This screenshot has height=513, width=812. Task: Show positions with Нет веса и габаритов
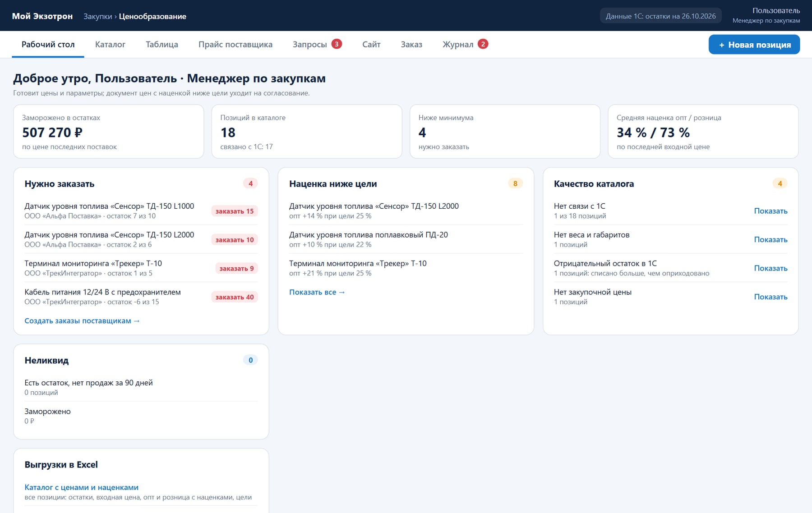click(x=770, y=239)
